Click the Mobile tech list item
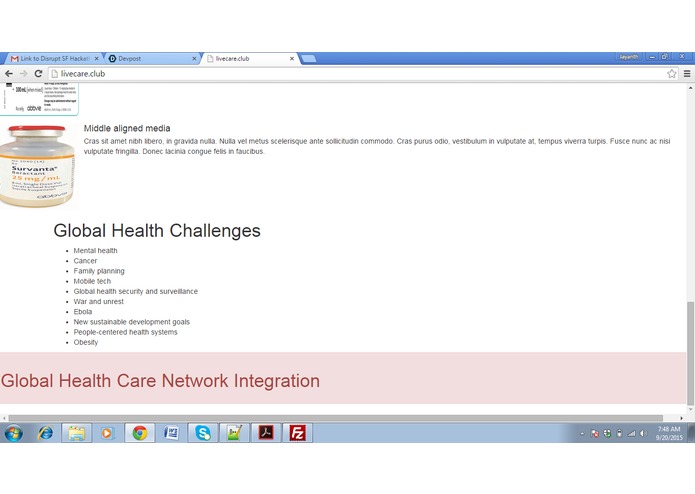The width and height of the screenshot is (695, 494). click(x=92, y=281)
